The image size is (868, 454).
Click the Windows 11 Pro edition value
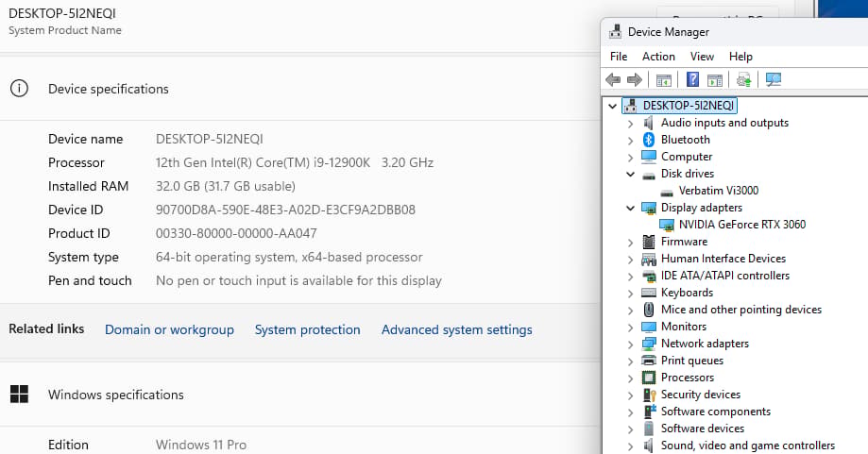coord(201,445)
